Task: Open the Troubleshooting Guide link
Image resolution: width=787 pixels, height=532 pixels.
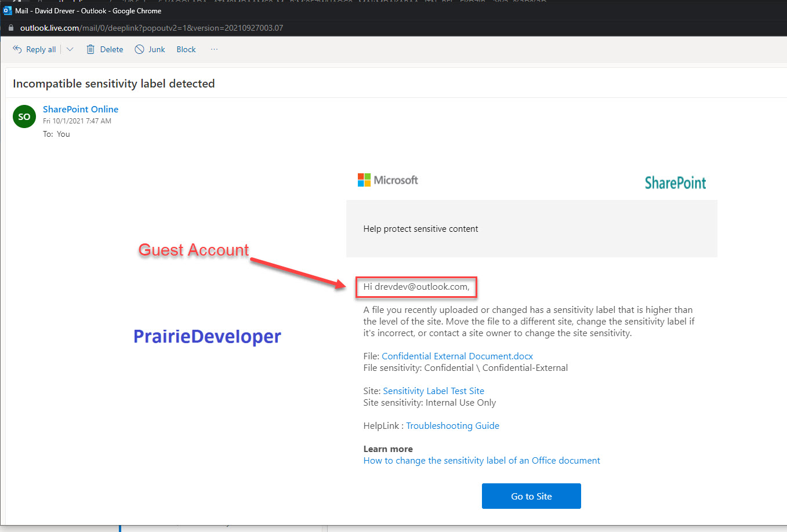Action: [452, 425]
